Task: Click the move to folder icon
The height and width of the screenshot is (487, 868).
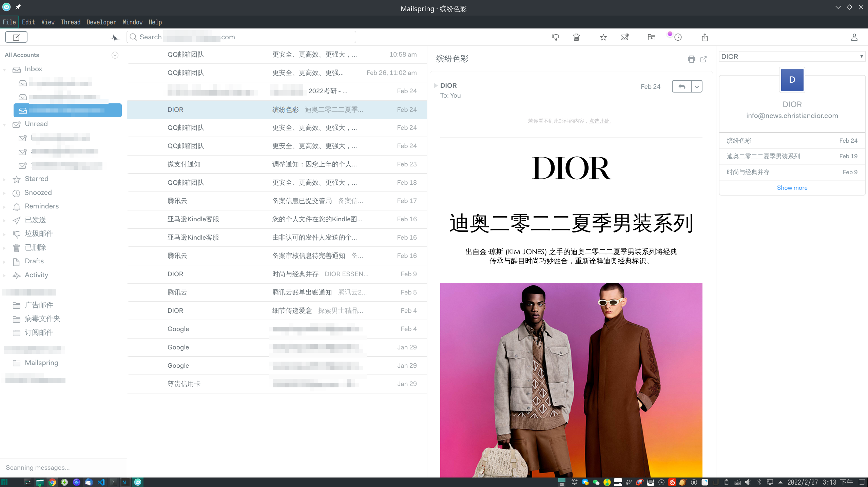Action: [x=651, y=37]
